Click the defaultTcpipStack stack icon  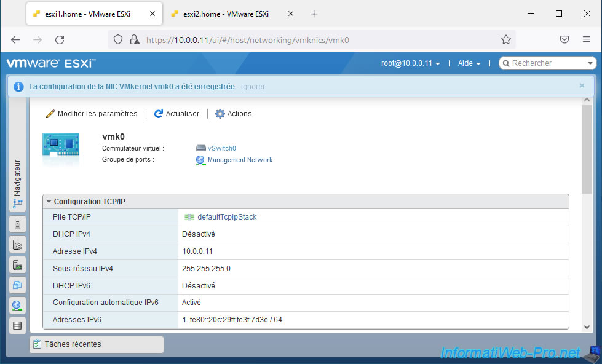coord(189,217)
